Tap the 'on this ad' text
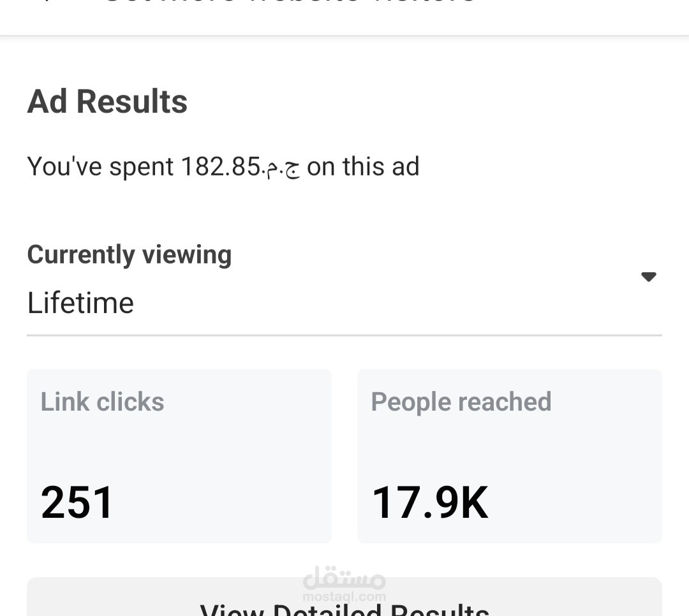The image size is (689, 616). pos(363,167)
